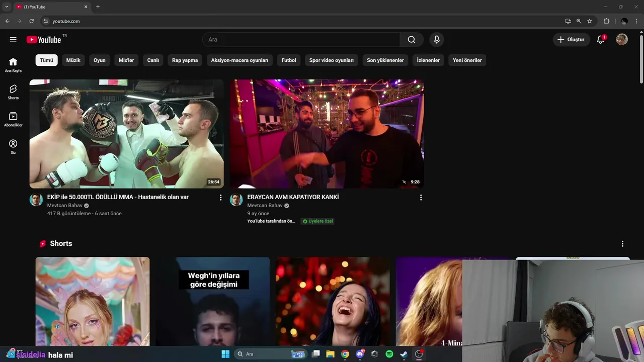Bookmark this page with star icon
The image size is (644, 362).
590,21
